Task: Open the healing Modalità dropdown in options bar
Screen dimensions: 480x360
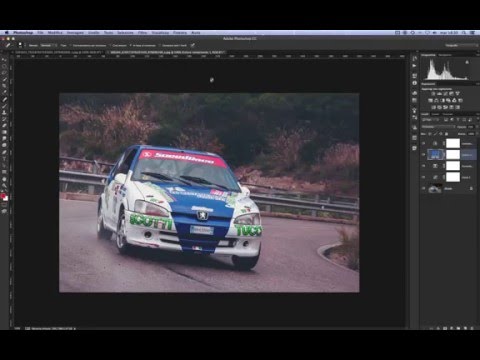Action: click(48, 45)
